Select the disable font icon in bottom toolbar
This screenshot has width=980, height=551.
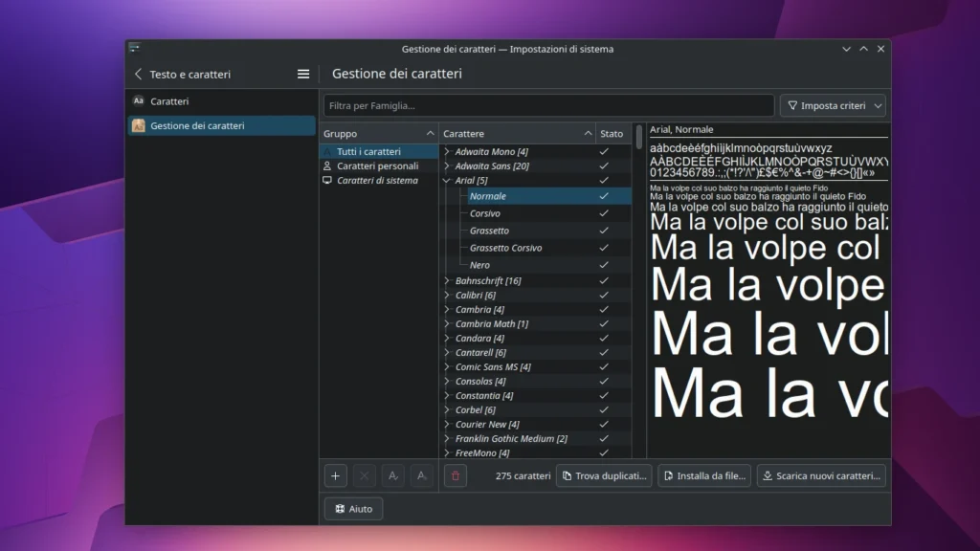tap(421, 475)
